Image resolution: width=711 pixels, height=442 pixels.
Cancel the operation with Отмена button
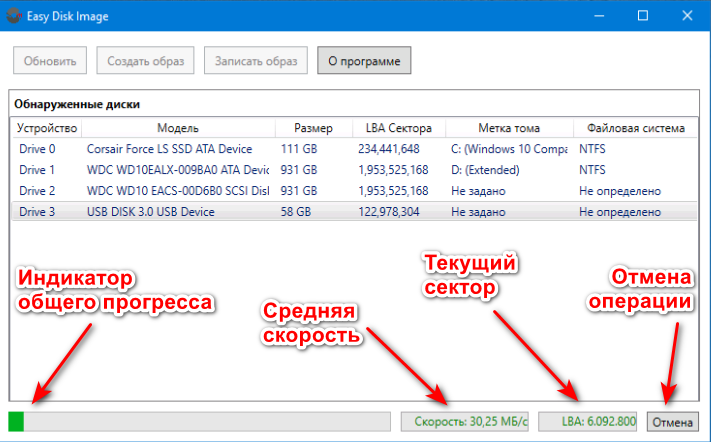coord(672,422)
